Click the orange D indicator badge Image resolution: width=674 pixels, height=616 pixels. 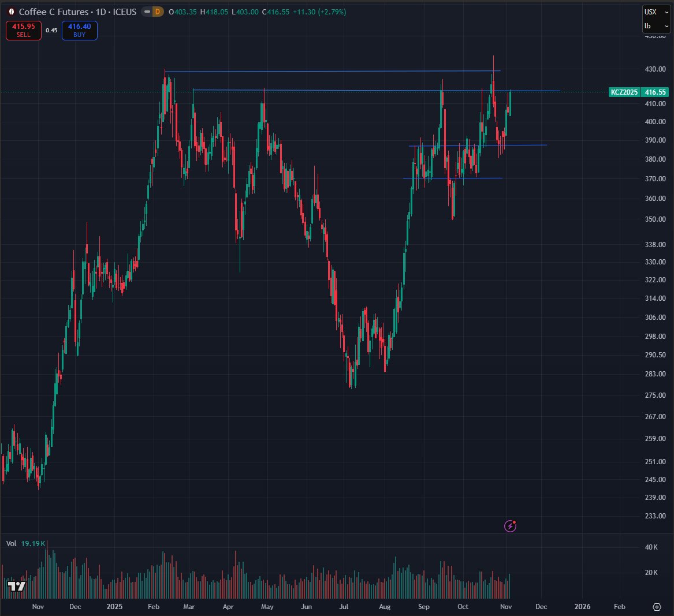tap(157, 11)
